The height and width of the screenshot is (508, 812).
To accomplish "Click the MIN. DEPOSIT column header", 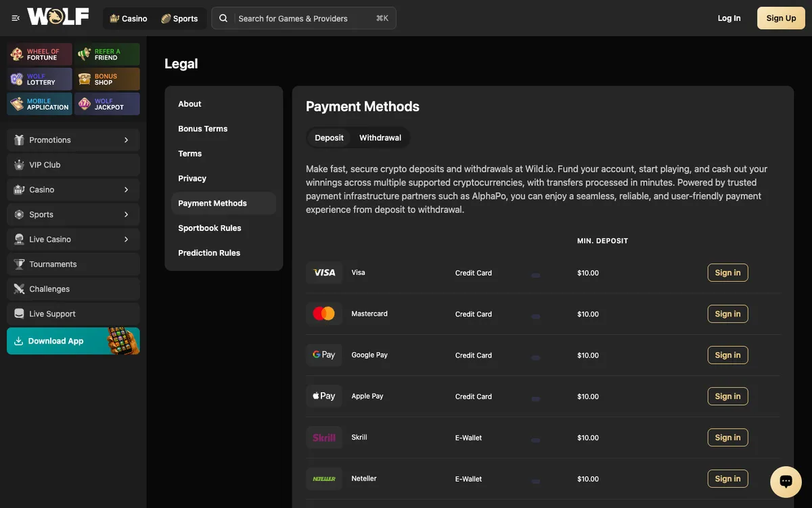I will [x=602, y=240].
